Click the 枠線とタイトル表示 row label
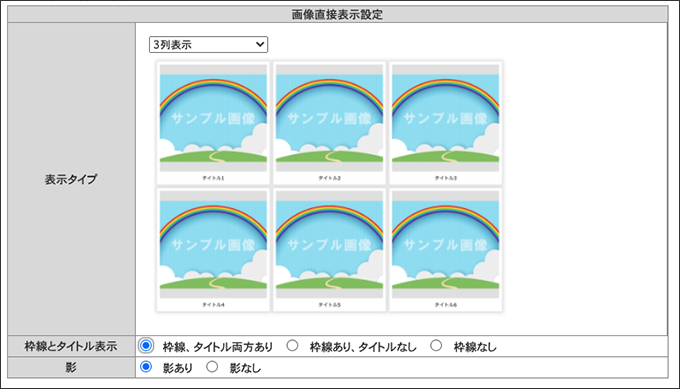This screenshot has width=680, height=389. point(71,346)
